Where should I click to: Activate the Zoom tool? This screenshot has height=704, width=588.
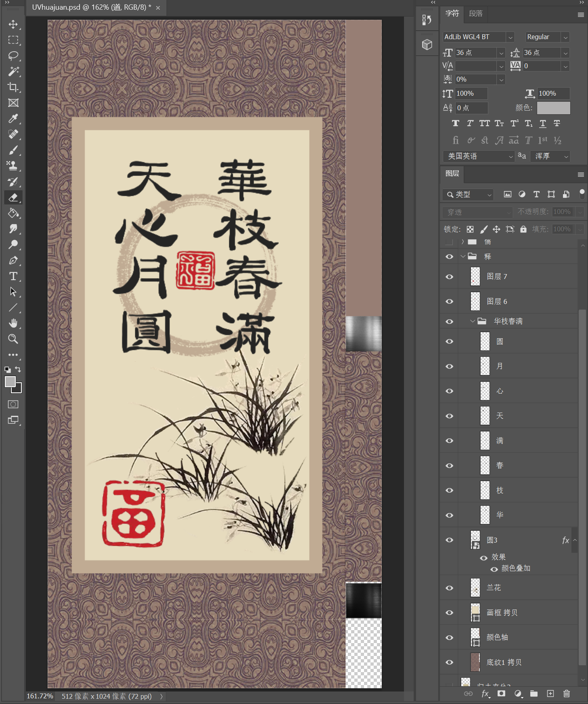13,339
